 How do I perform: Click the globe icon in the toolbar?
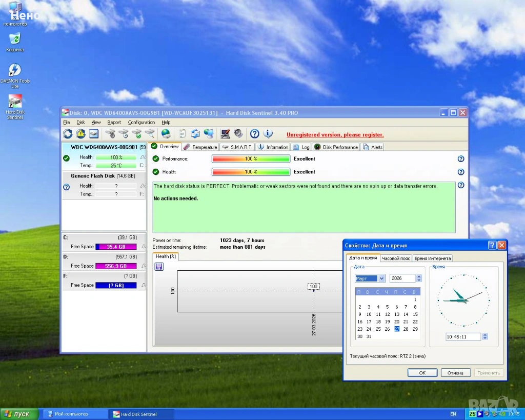[166, 134]
